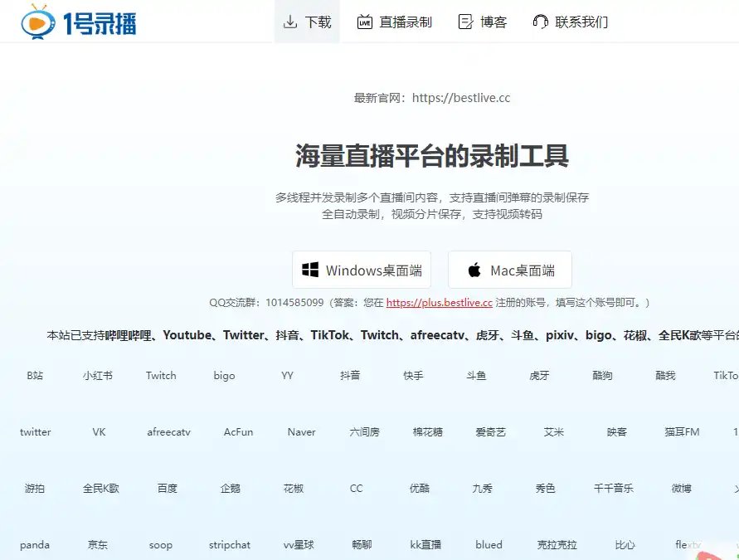Select the 爱奇艺 platform entry
Screen dimensions: 739x560
pyautogui.click(x=491, y=431)
